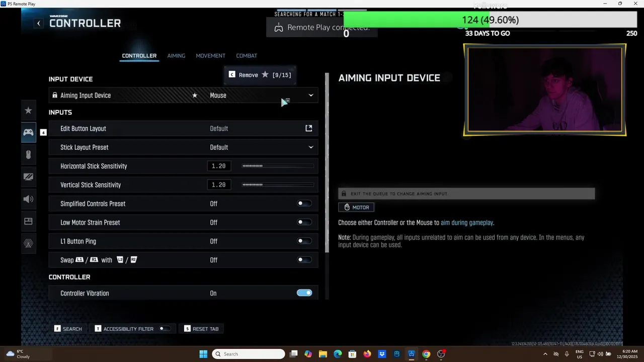The image size is (644, 362).
Task: Open PS Remote Play taskbar icon
Action: 412,354
